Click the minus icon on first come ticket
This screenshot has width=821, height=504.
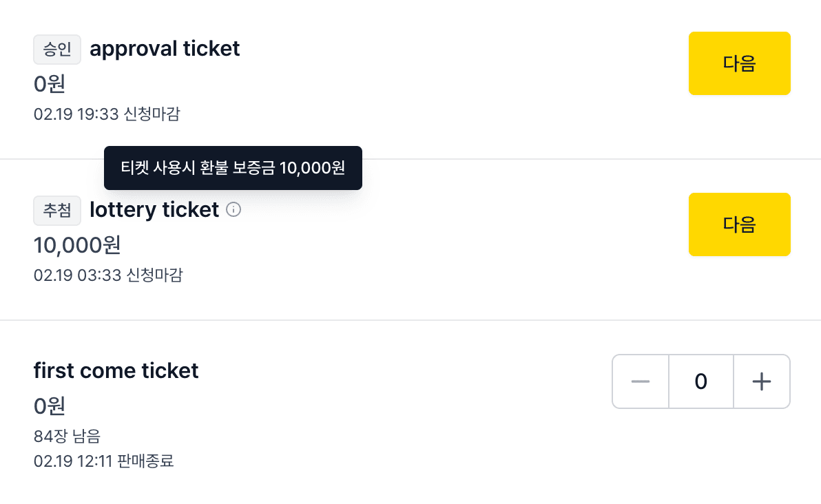pos(640,381)
